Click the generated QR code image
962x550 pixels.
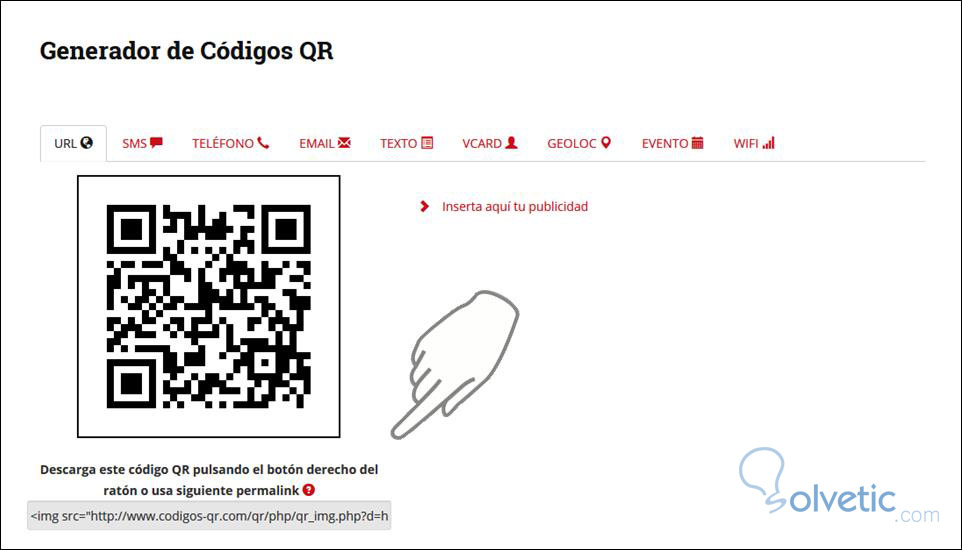[209, 306]
